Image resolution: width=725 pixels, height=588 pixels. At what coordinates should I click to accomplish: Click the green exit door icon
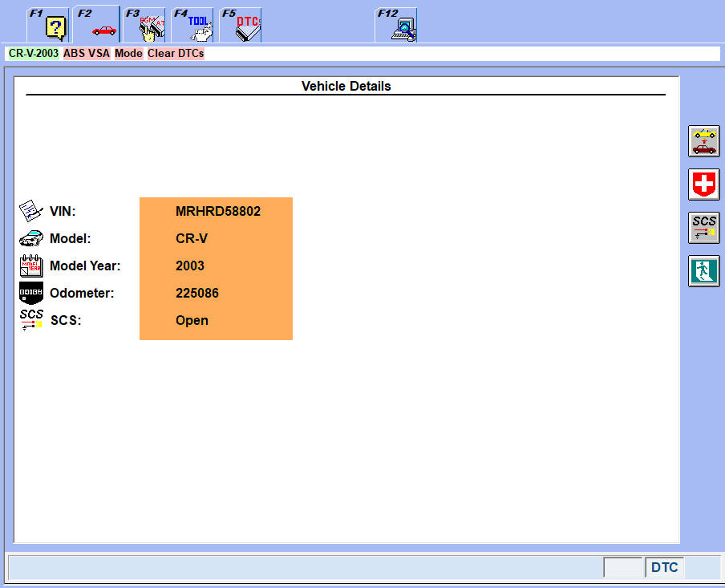point(703,271)
